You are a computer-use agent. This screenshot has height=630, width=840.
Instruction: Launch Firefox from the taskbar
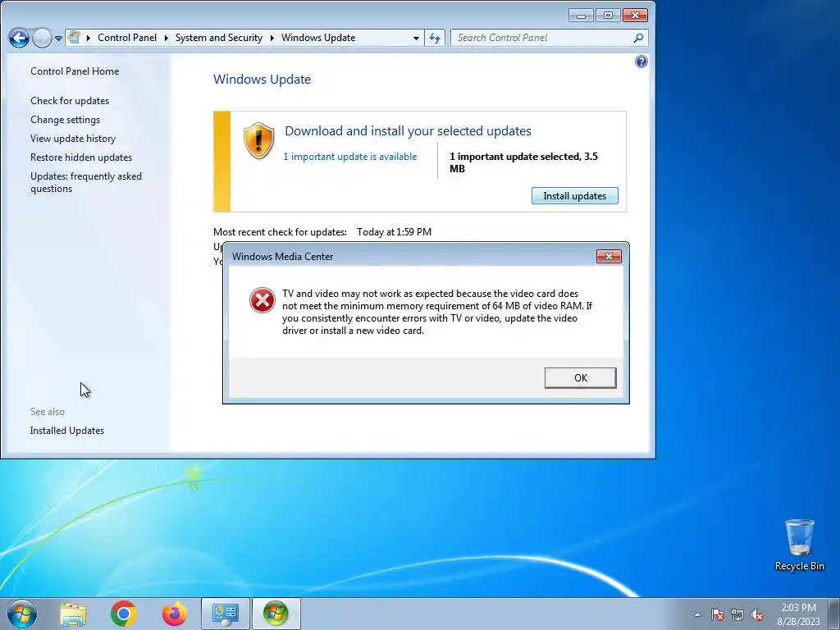175,614
